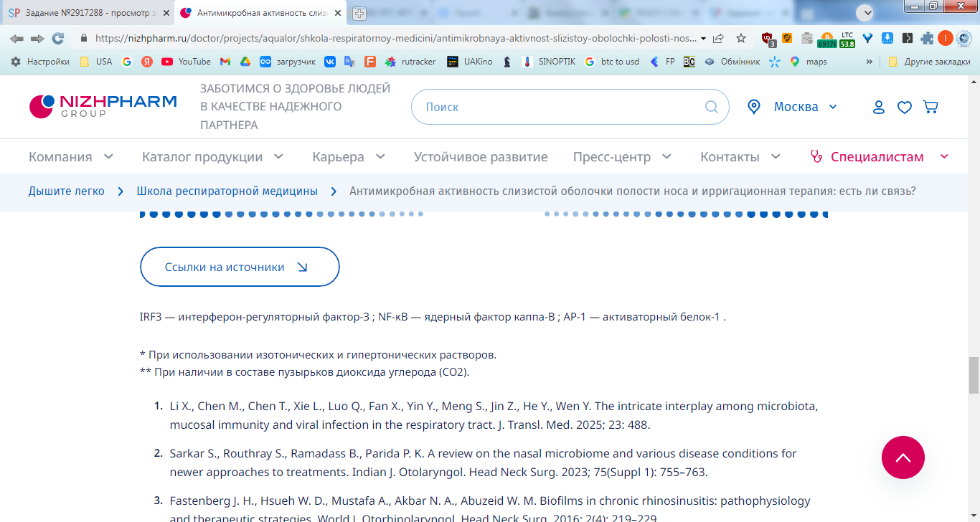Open the загрузчик bookmark
The width and height of the screenshot is (980, 522).
pyautogui.click(x=287, y=62)
